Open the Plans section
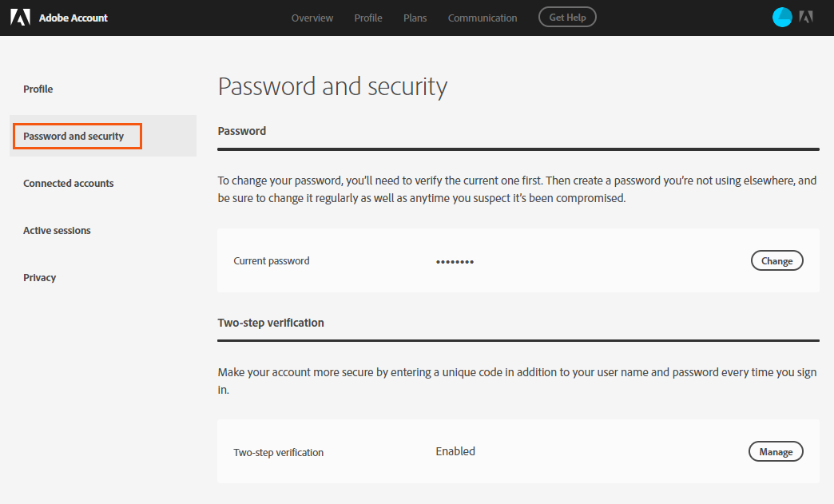The image size is (834, 504). pos(415,18)
